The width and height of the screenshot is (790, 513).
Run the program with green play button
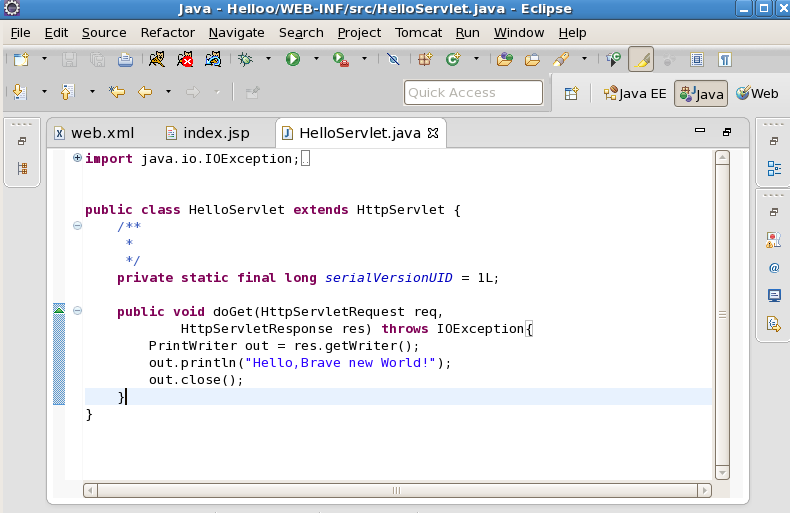tap(293, 59)
